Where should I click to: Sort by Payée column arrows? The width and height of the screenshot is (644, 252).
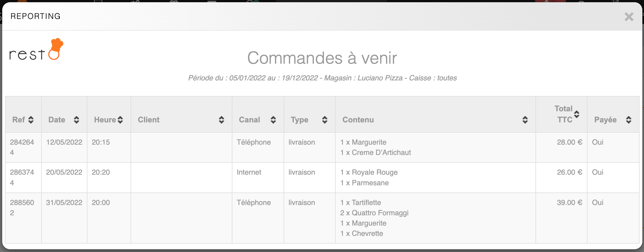point(629,120)
